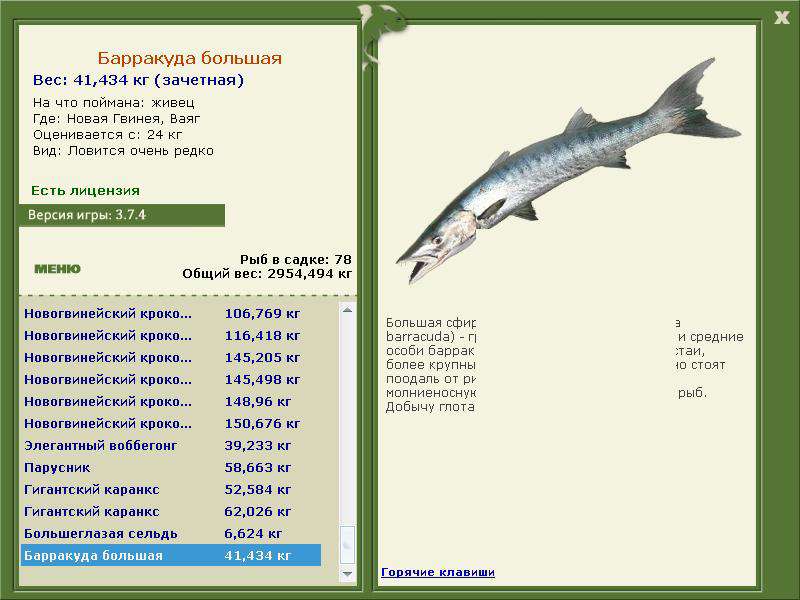Select the crocodile row weighing 145,205 кг
Screen dimensions: 800x600
(x=171, y=358)
